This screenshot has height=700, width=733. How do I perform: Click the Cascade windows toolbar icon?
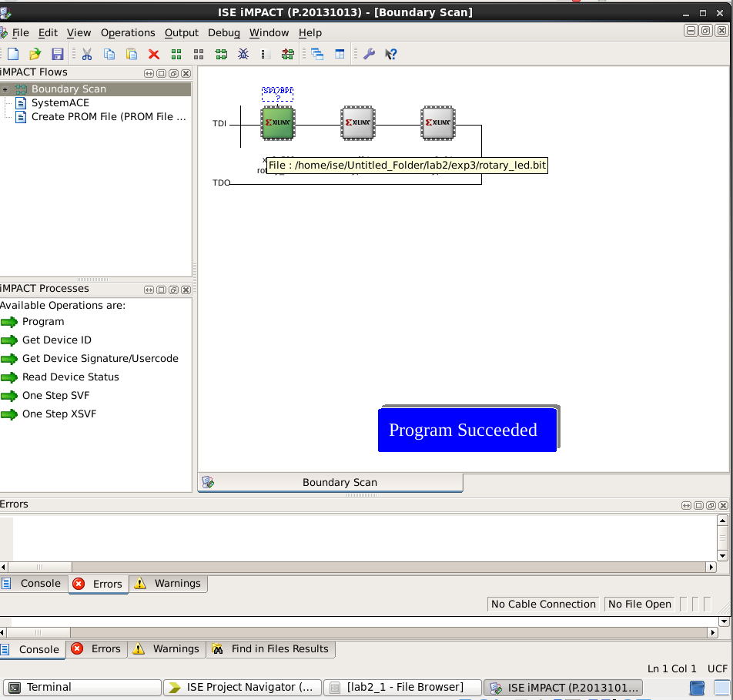pyautogui.click(x=317, y=54)
